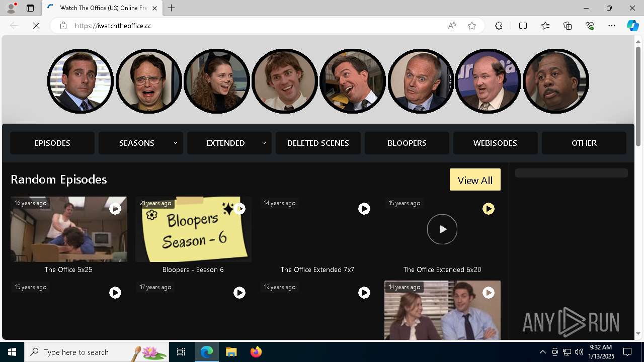The height and width of the screenshot is (362, 644).
Task: Open notifications action center
Action: coord(627,352)
